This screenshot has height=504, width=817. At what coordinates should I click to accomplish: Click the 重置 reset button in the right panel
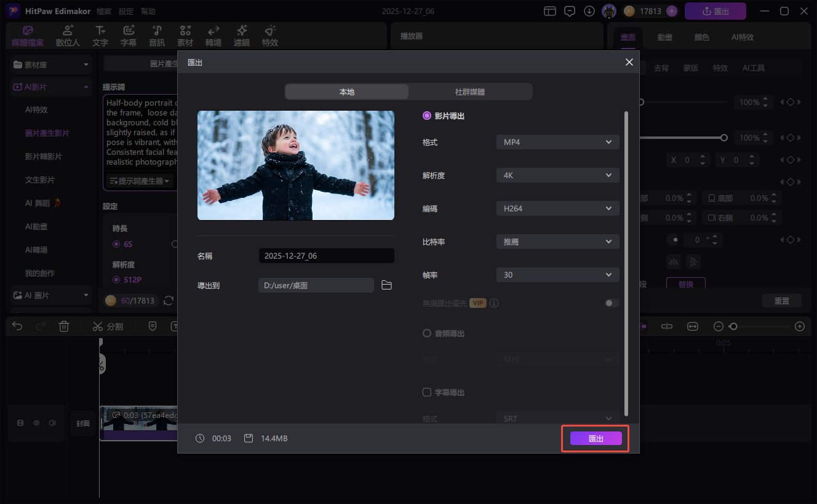(782, 300)
